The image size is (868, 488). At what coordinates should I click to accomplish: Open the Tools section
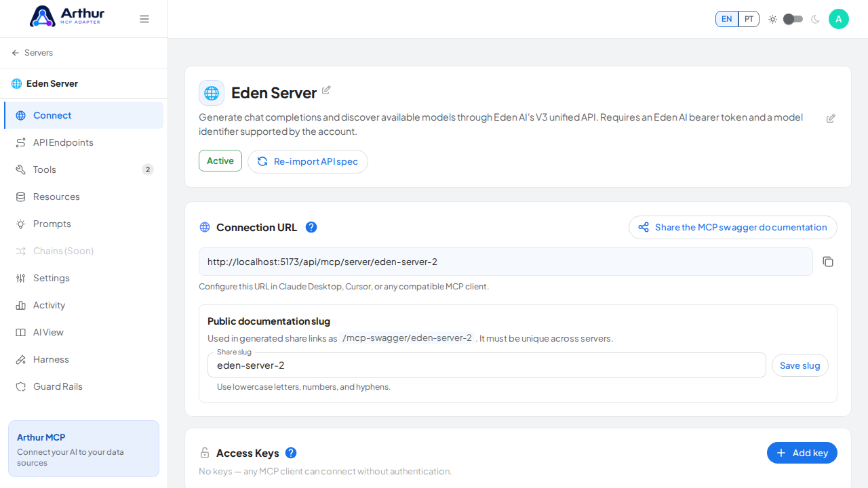tap(83, 169)
